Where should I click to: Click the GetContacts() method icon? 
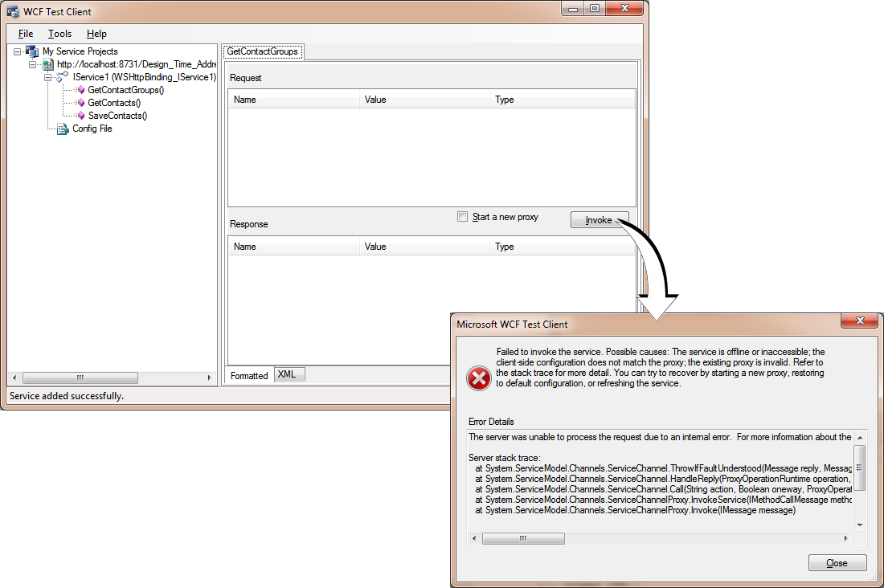(x=80, y=103)
